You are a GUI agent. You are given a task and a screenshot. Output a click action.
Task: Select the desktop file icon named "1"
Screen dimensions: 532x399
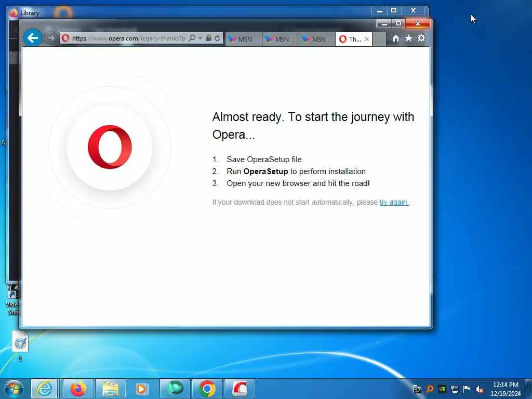[20, 346]
